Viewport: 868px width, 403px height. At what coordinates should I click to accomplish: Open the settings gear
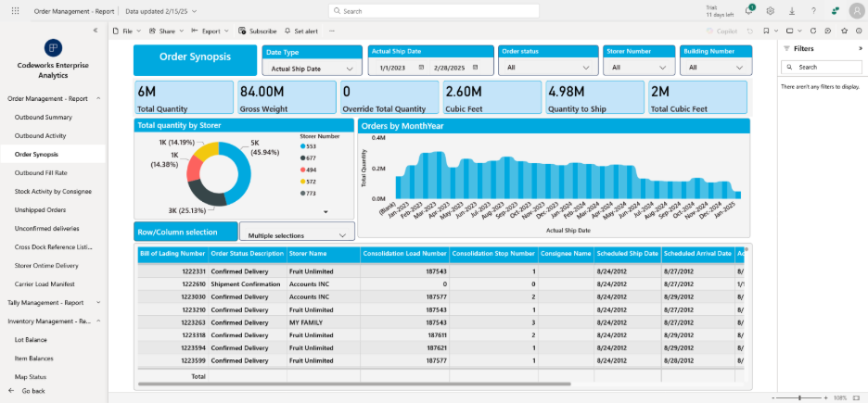click(x=770, y=10)
